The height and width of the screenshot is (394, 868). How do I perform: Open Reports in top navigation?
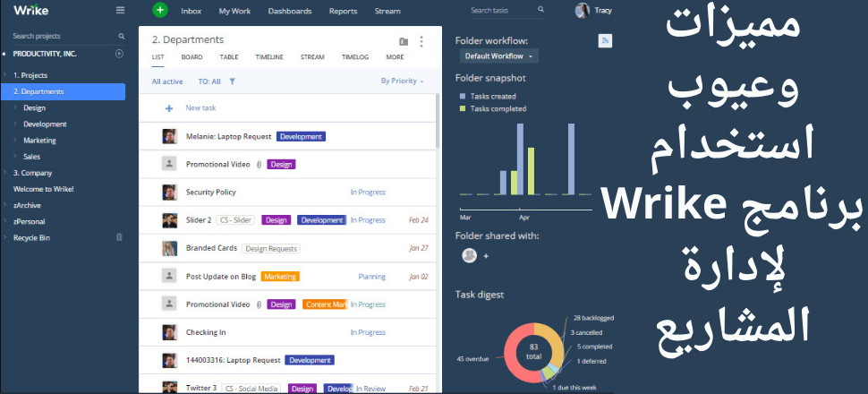click(344, 11)
